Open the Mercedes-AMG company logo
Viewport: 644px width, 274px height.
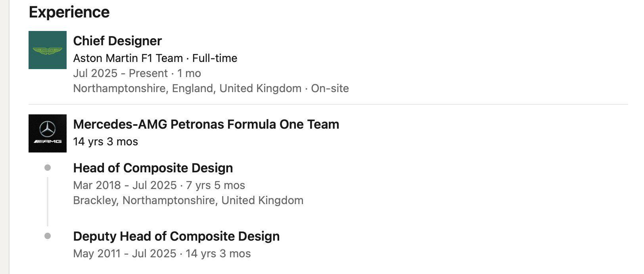(48, 133)
